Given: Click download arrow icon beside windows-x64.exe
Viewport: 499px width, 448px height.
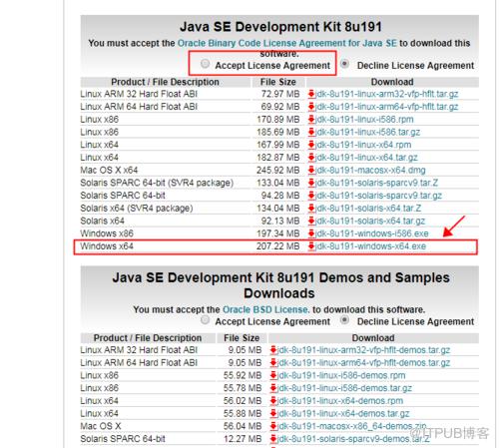Looking at the screenshot, I should point(311,246).
